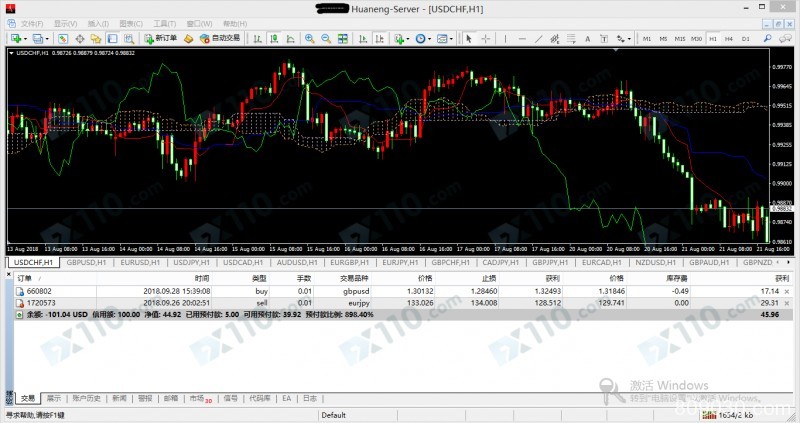Screen dimensions: 800x423
Task: Expand the Templates dropdown arrow
Action: [x=452, y=39]
